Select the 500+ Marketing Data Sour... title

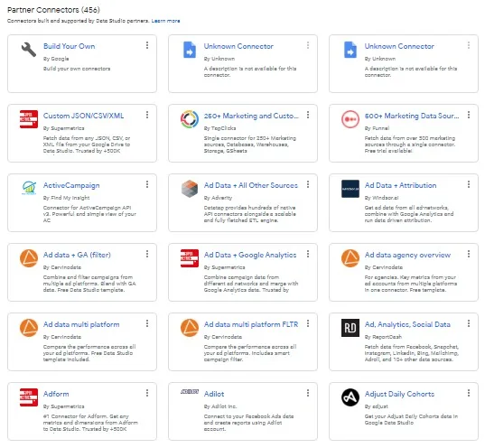[412, 116]
